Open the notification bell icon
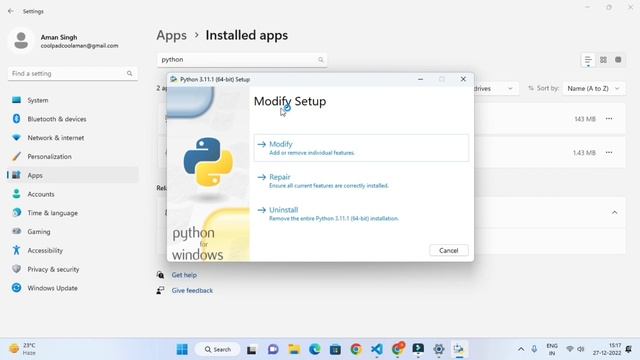This screenshot has width=640, height=360. 629,349
